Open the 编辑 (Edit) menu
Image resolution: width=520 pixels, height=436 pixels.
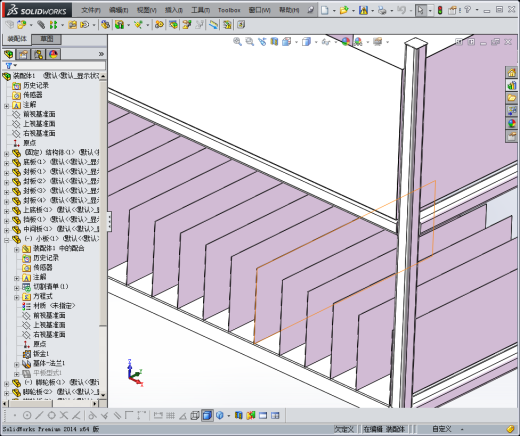(x=119, y=10)
